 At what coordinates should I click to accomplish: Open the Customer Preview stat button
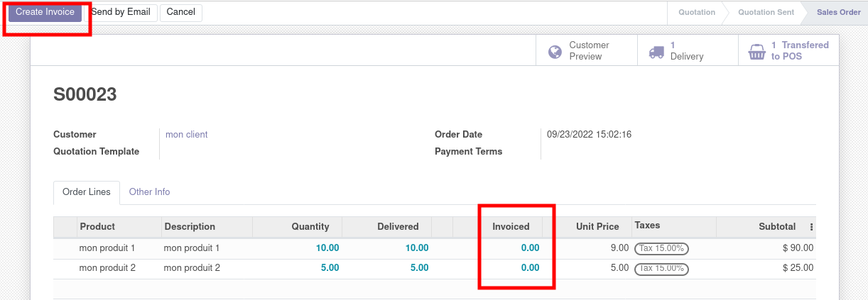[x=587, y=50]
